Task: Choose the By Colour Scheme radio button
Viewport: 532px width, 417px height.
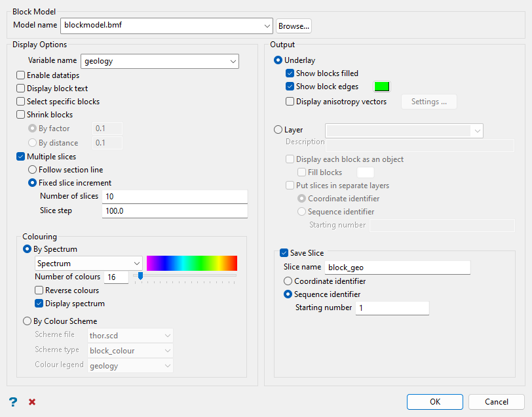Action: (28, 321)
